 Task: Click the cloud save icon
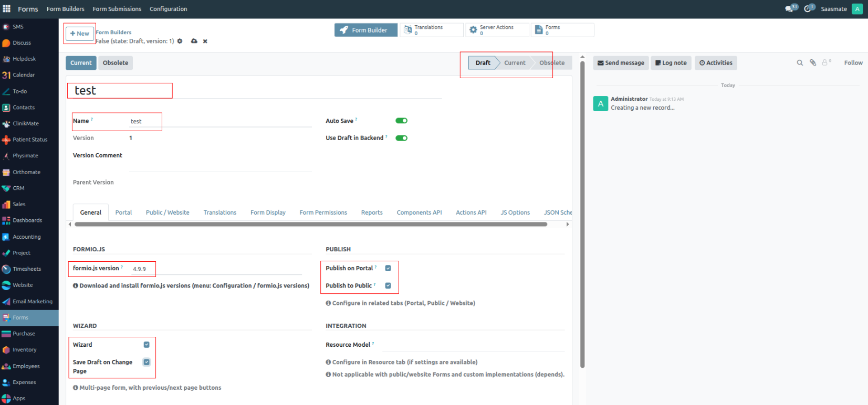(x=194, y=41)
